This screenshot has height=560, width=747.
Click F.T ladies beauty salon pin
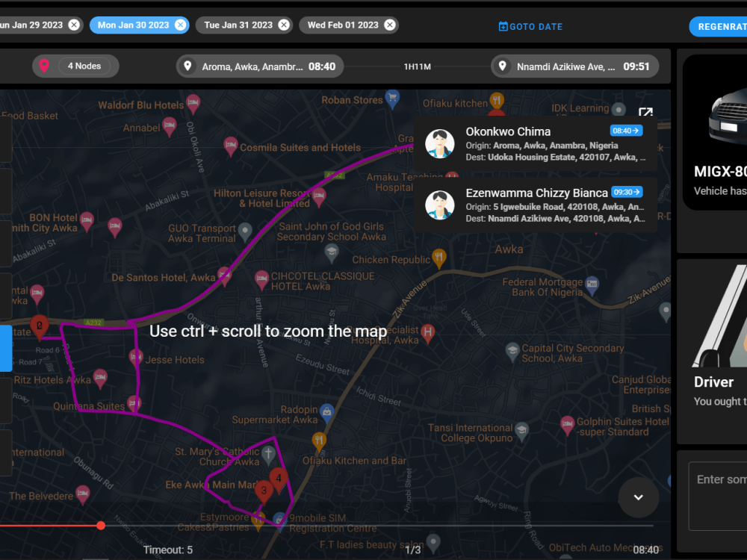(x=433, y=541)
